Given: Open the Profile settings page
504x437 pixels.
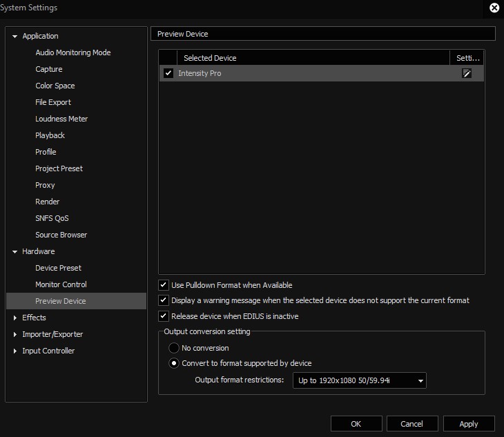Looking at the screenshot, I should click(46, 152).
